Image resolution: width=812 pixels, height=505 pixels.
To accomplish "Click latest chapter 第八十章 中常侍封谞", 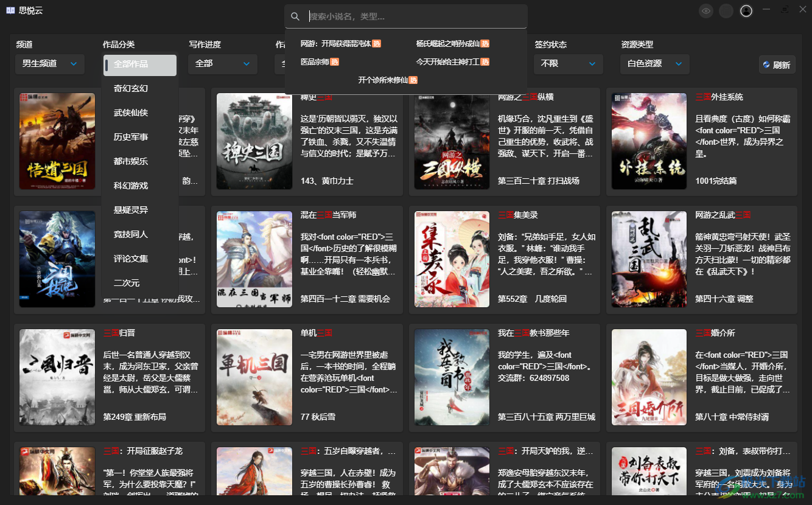I will [x=732, y=417].
